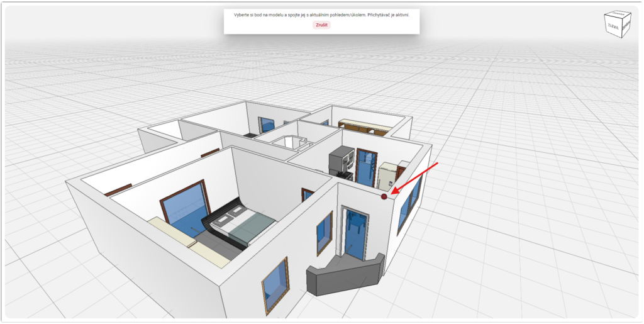Image resolution: width=644 pixels, height=324 pixels.
Task: Select the large blue bedroom window on the back wall
Action: (186, 206)
